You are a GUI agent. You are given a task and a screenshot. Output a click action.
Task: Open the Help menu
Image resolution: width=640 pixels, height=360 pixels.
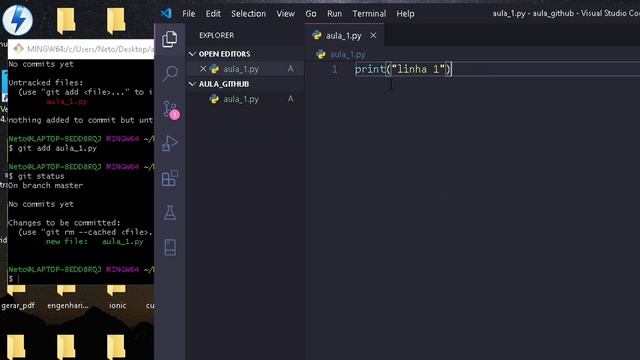point(405,13)
